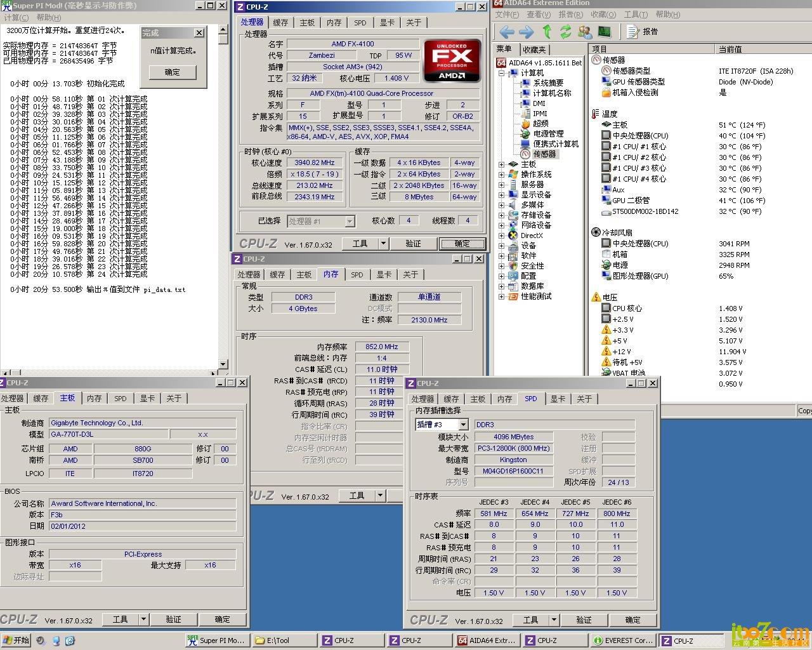Click the 当前值 column header in AIDA64

pyautogui.click(x=764, y=49)
